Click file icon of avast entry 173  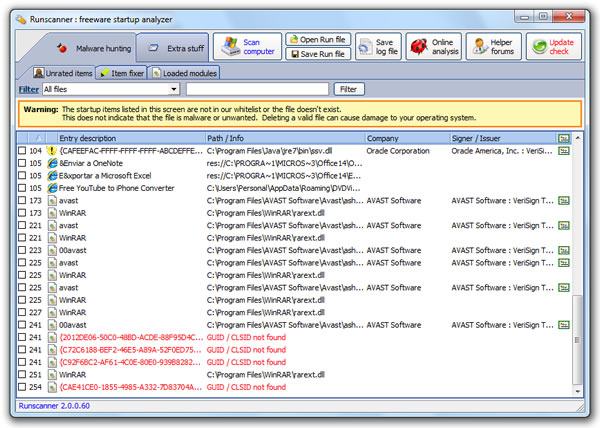coord(52,200)
